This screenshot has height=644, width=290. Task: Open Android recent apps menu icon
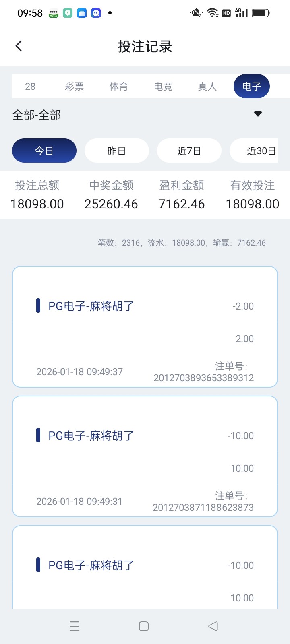(x=75, y=626)
